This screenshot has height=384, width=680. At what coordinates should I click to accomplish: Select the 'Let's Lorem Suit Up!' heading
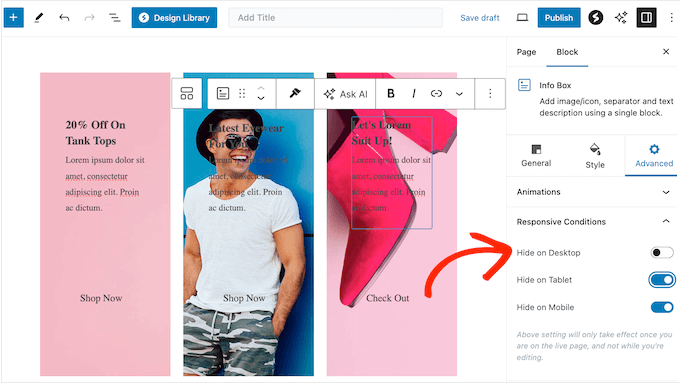tap(381, 133)
